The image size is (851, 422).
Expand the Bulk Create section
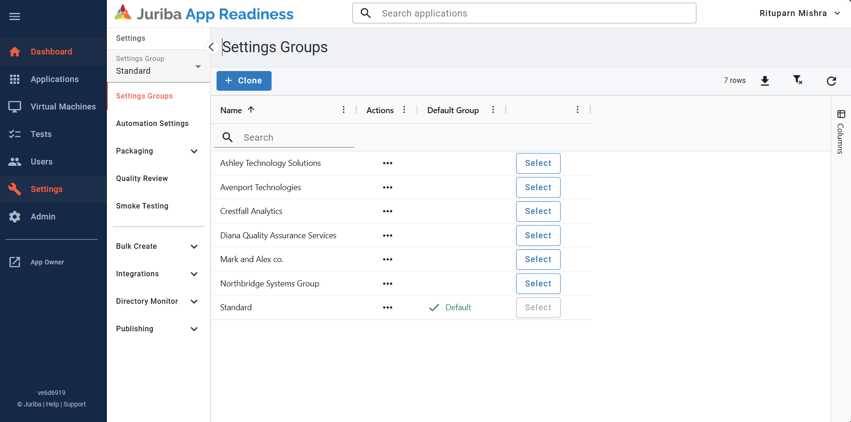[x=194, y=247]
